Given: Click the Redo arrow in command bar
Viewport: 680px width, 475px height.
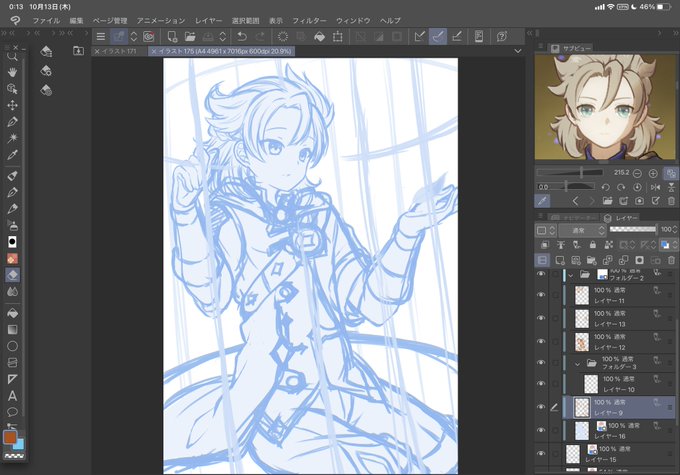Looking at the screenshot, I should coord(260,37).
